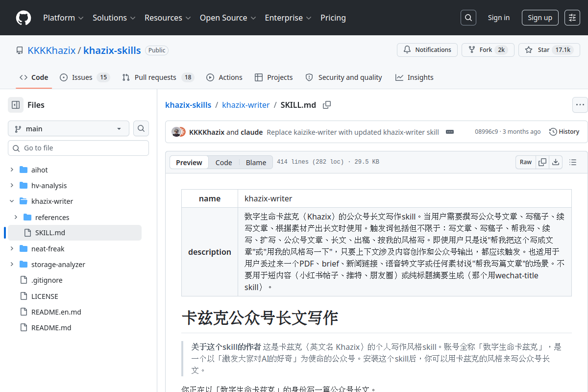The width and height of the screenshot is (588, 392).
Task: Open the Projects tab
Action: click(x=274, y=77)
